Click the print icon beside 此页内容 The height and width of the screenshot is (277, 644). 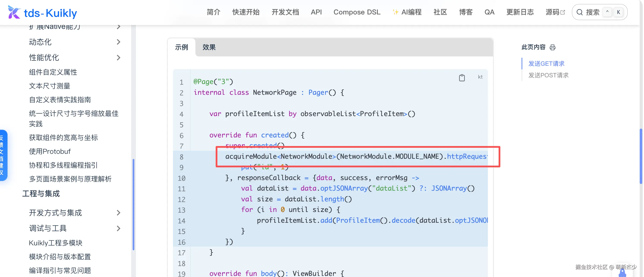coord(553,47)
